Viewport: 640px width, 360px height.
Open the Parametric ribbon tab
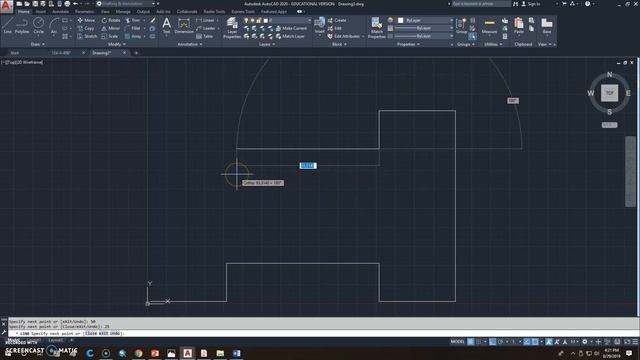point(84,11)
